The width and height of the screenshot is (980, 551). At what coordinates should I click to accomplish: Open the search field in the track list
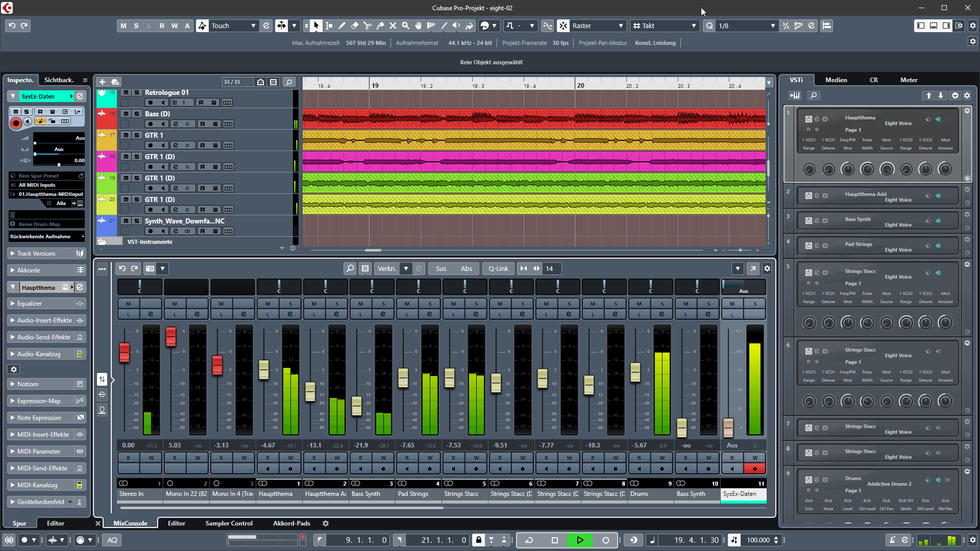pyautogui.click(x=289, y=82)
